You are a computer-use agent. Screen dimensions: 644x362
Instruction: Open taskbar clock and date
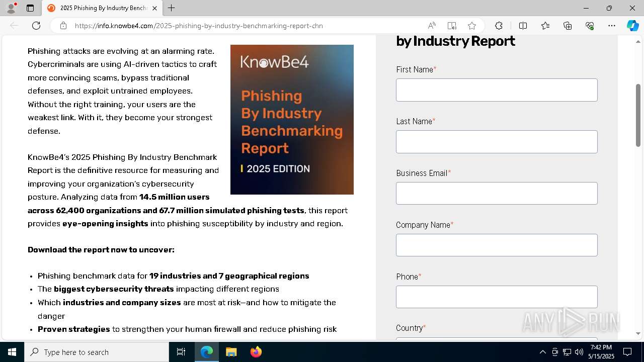click(601, 352)
